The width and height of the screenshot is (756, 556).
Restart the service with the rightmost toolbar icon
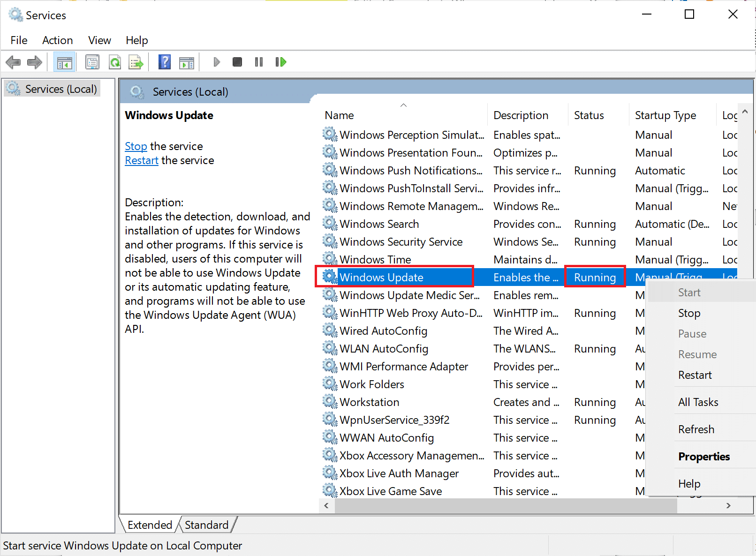[x=280, y=61]
